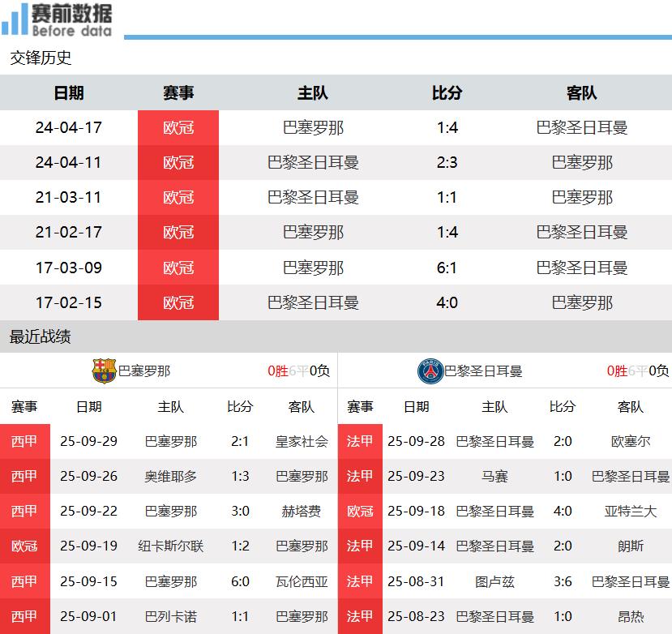Open the 最近战绩 section heading
The height and width of the screenshot is (634, 672).
tap(41, 337)
